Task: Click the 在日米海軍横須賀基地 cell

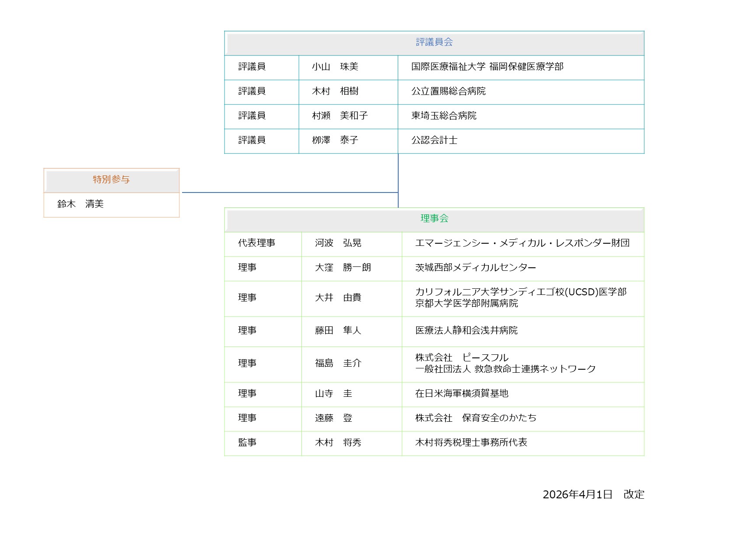Action: tap(461, 394)
